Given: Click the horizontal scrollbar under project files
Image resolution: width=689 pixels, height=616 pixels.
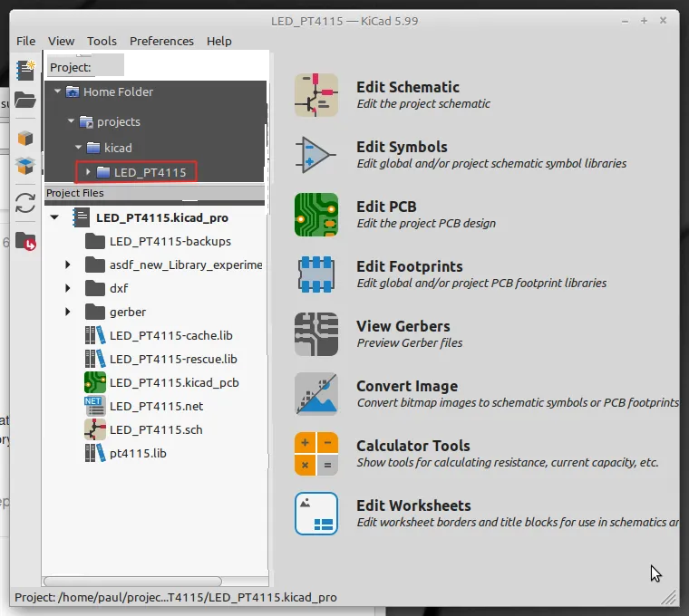Looking at the screenshot, I should tap(132, 582).
